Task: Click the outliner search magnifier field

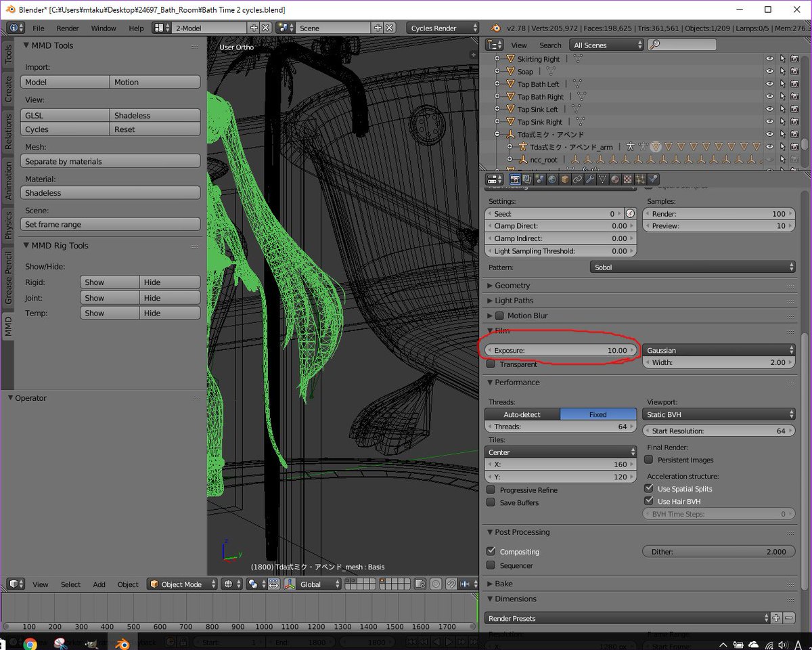Action: (x=682, y=45)
